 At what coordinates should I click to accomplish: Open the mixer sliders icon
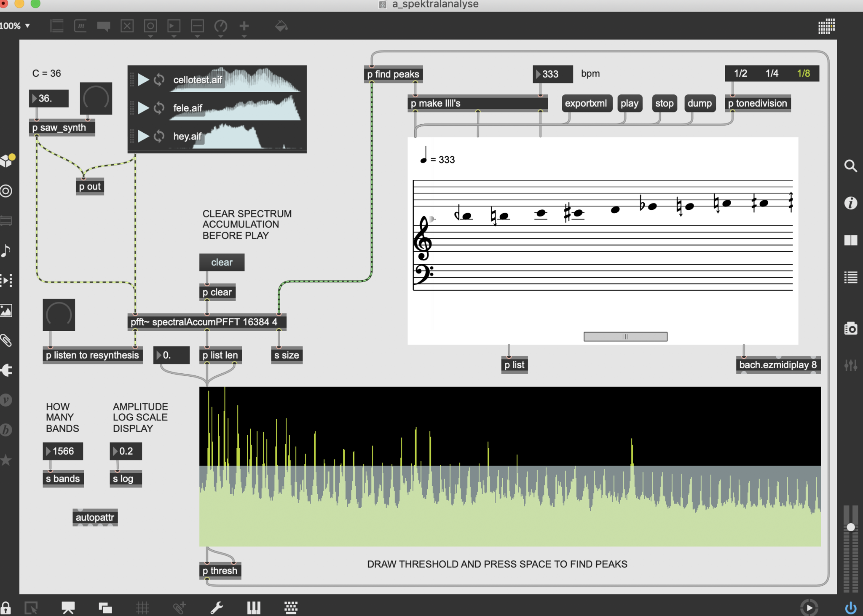[850, 365]
